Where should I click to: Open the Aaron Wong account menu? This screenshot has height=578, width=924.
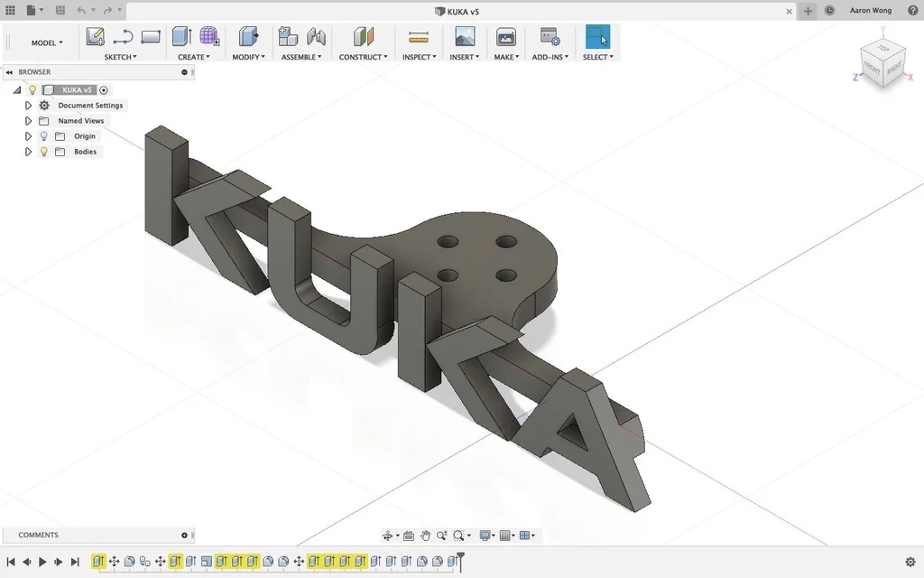pyautogui.click(x=871, y=10)
